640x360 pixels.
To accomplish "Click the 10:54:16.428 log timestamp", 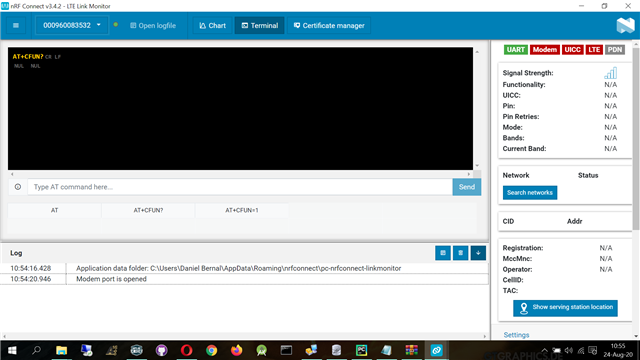I will click(31, 268).
